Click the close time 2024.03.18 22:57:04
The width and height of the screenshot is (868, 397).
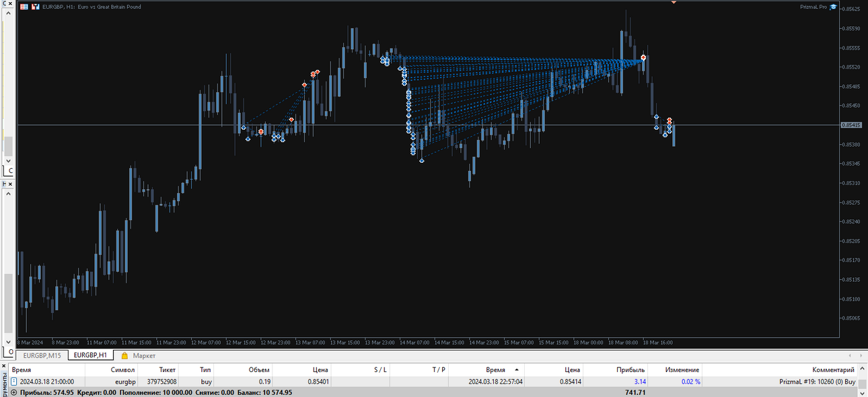pos(496,382)
